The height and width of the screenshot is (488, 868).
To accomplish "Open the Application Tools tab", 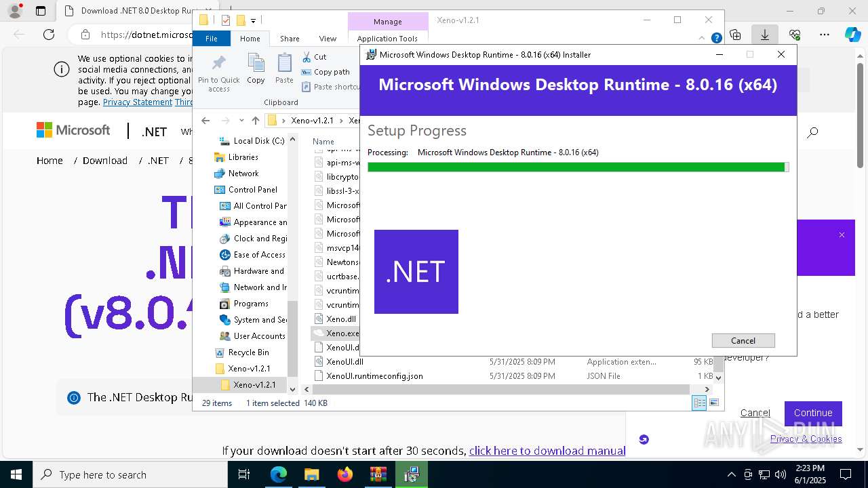I will [x=387, y=39].
